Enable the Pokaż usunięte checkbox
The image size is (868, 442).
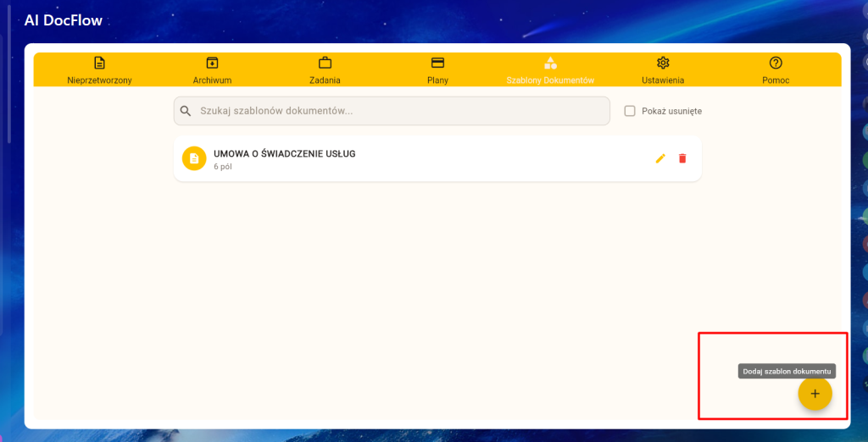(630, 111)
